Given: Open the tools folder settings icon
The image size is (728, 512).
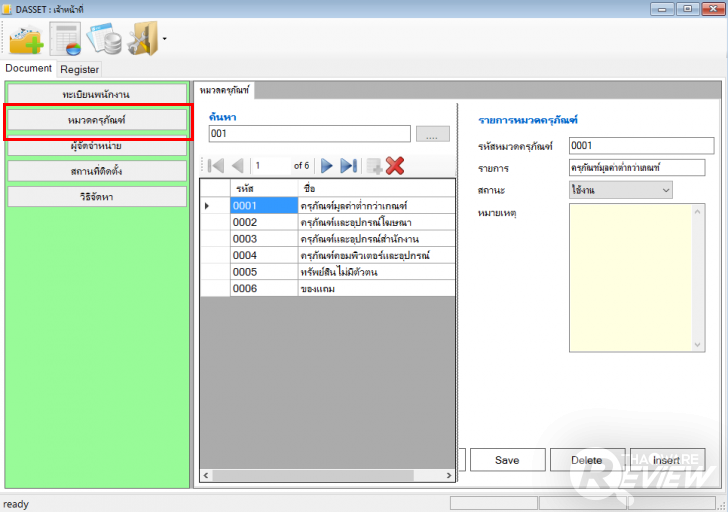Looking at the screenshot, I should pyautogui.click(x=143, y=39).
